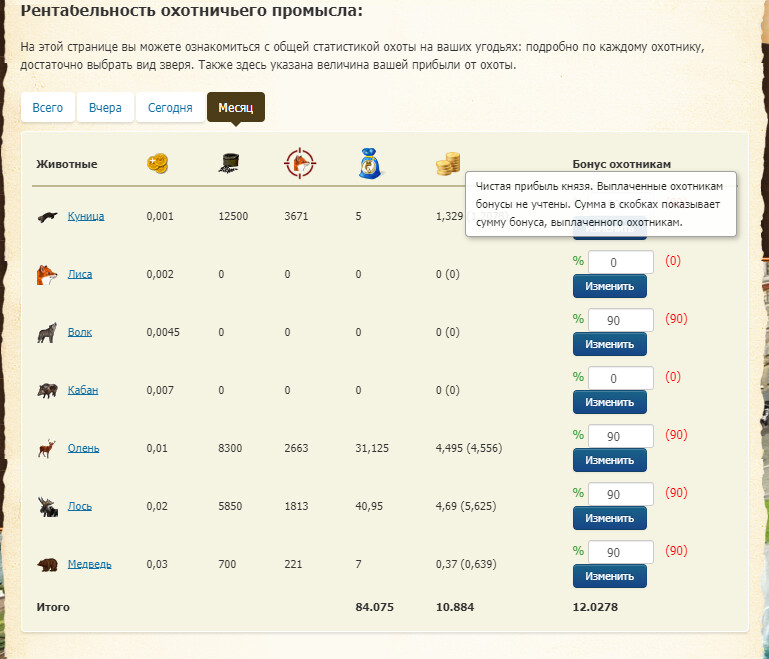This screenshot has height=659, width=769.
Task: Click the fox icon beside Лиса
Action: (46, 274)
